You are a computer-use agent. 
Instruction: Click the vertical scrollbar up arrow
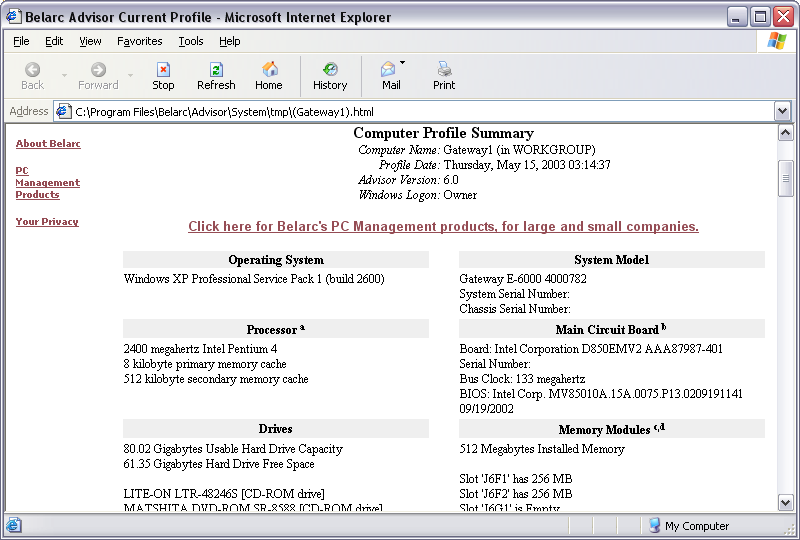click(786, 133)
